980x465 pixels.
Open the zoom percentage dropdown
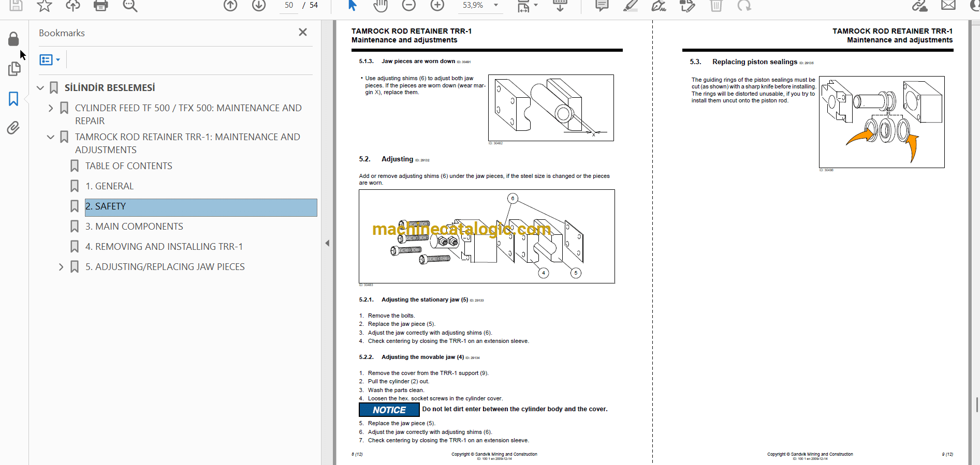point(496,5)
